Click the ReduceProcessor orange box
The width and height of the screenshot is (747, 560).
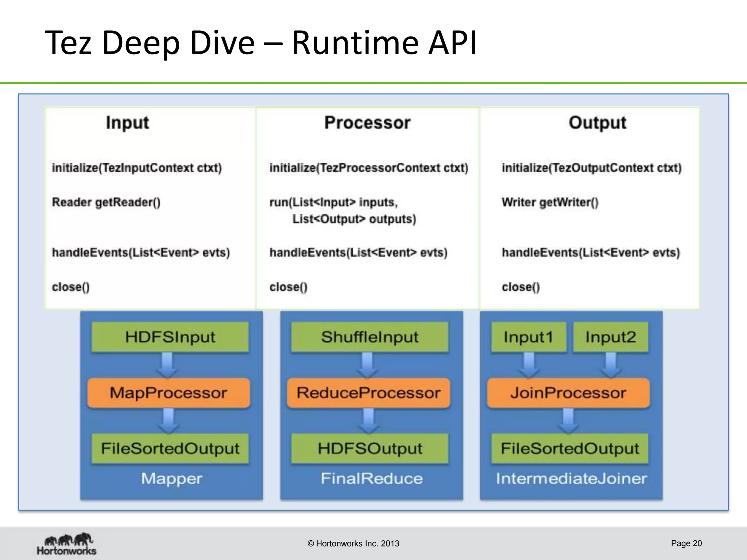pos(368,393)
